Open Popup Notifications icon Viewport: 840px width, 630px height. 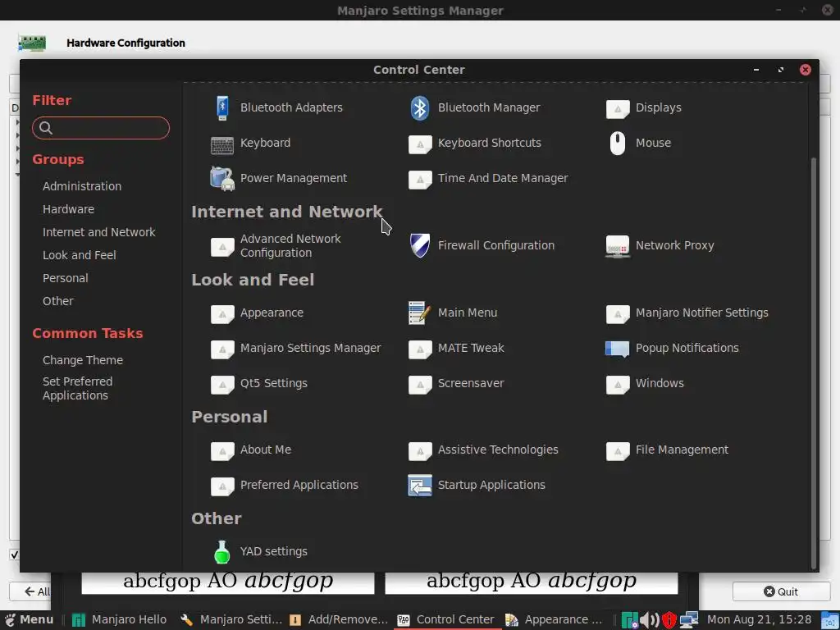pyautogui.click(x=617, y=349)
